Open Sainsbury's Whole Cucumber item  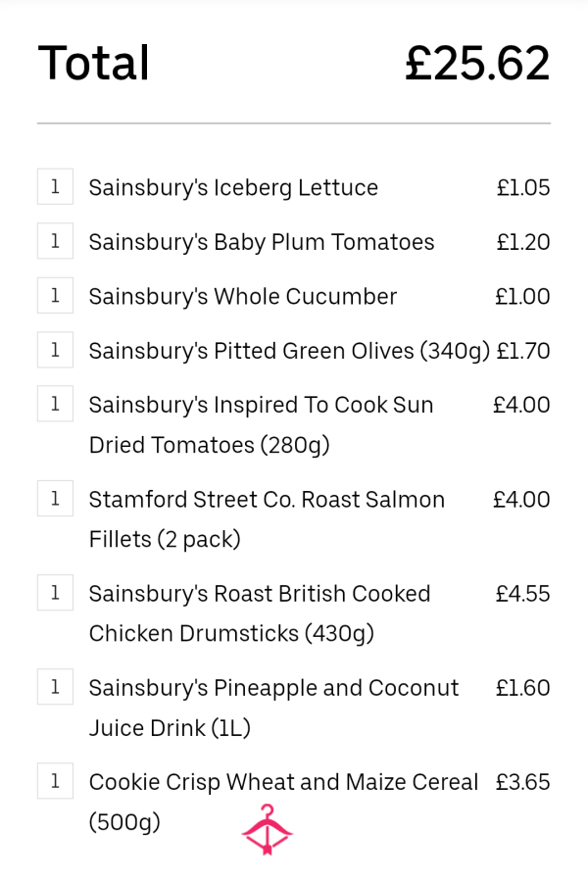[x=243, y=297]
